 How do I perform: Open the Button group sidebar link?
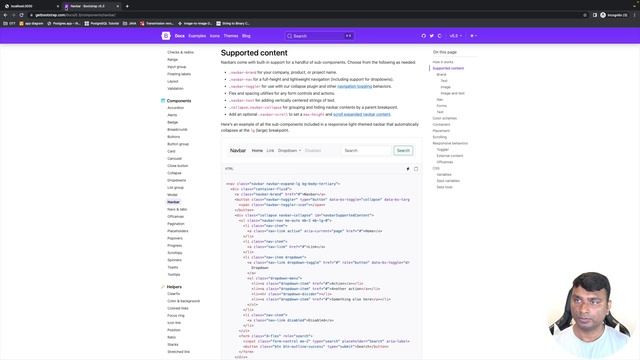click(x=178, y=144)
